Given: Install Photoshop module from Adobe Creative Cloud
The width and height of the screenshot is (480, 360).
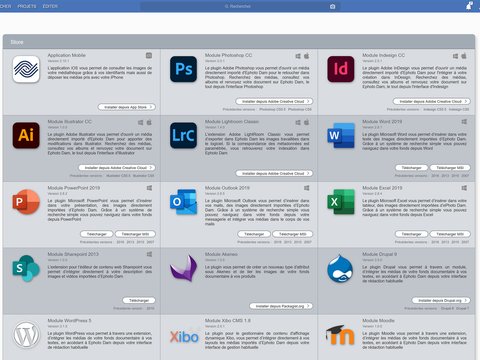Looking at the screenshot, I should (x=274, y=101).
